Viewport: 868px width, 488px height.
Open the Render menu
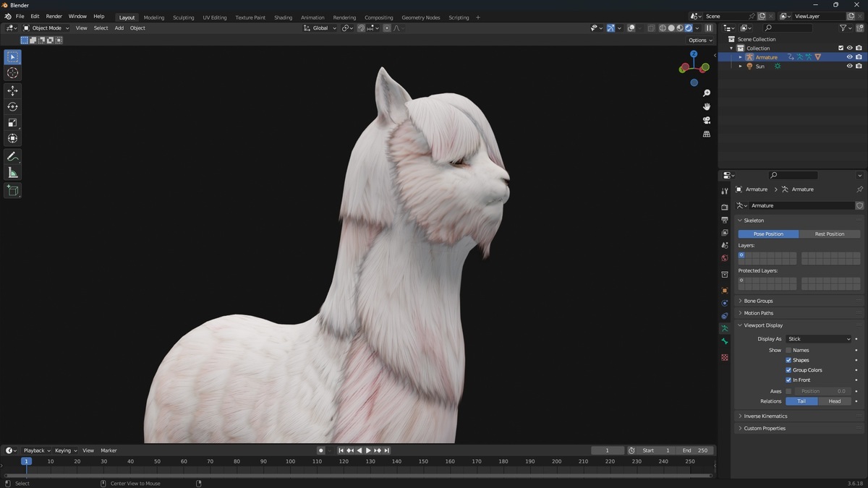pyautogui.click(x=54, y=16)
